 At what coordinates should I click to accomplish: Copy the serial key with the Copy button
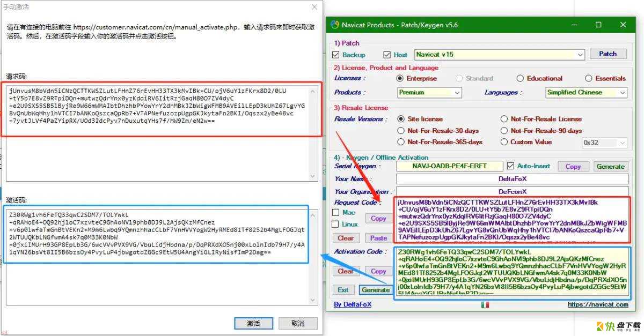click(x=573, y=167)
